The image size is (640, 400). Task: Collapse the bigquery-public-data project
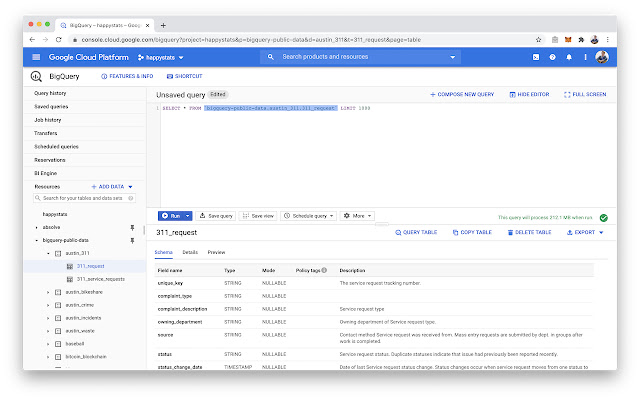[37, 240]
